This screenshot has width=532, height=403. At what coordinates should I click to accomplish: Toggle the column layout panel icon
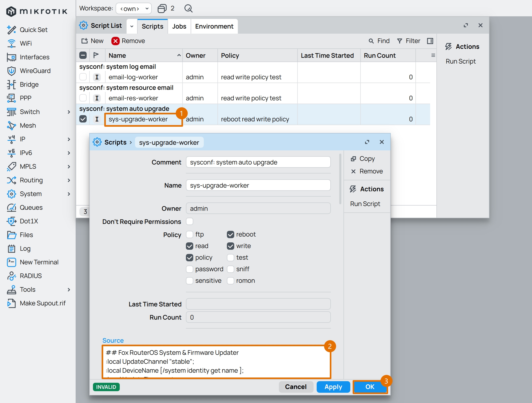tap(430, 41)
